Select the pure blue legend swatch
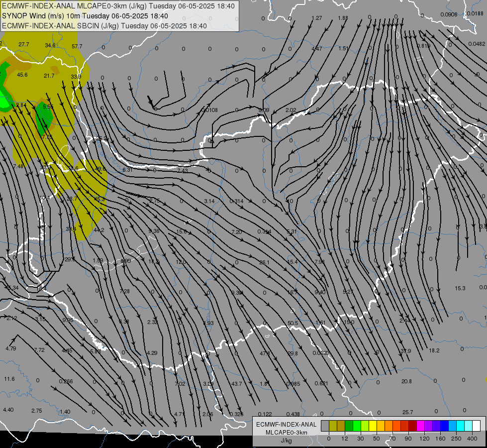The width and height of the screenshot is (487, 448). (x=444, y=426)
